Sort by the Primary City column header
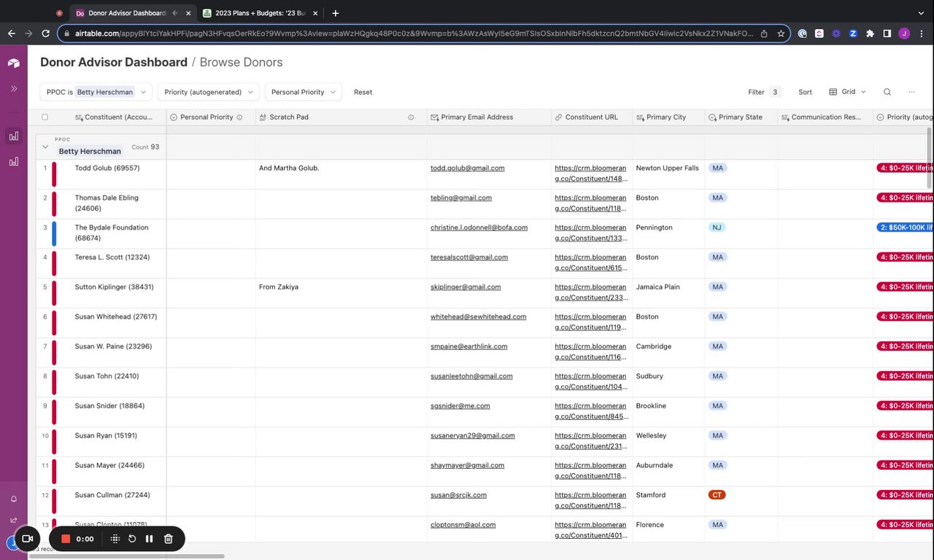 pos(668,117)
